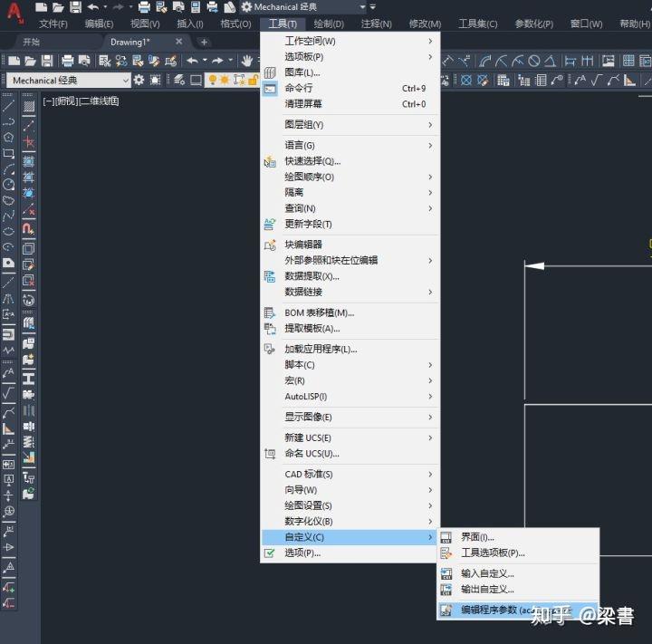This screenshot has height=644, width=652.
Task: Click 选项(P)... at bottom of Tools menu
Action: [350, 553]
